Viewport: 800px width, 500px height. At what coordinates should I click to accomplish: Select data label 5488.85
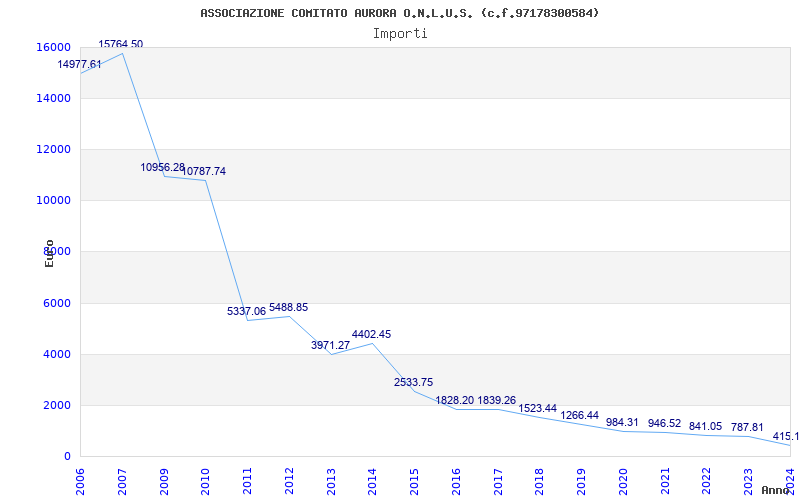click(288, 308)
